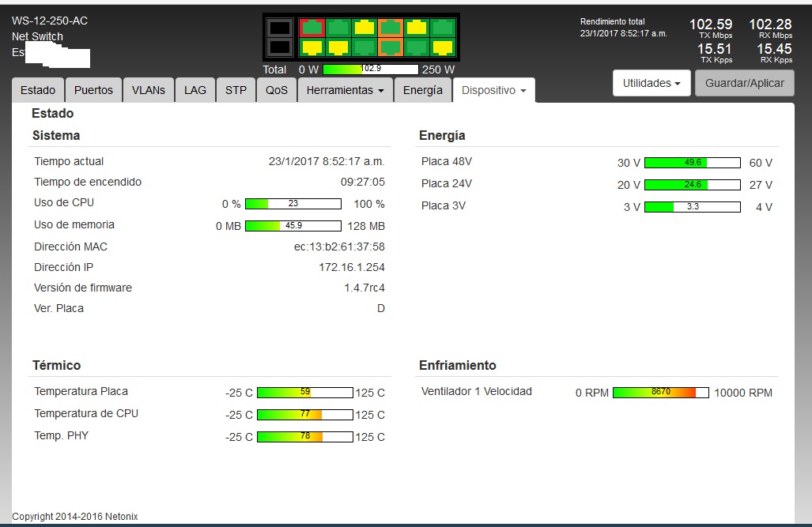Click the bottom SFP slot icon

(x=280, y=47)
